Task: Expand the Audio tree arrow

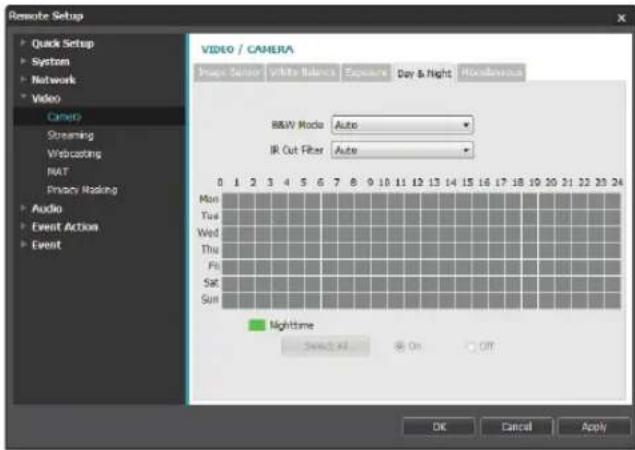Action: (x=23, y=208)
